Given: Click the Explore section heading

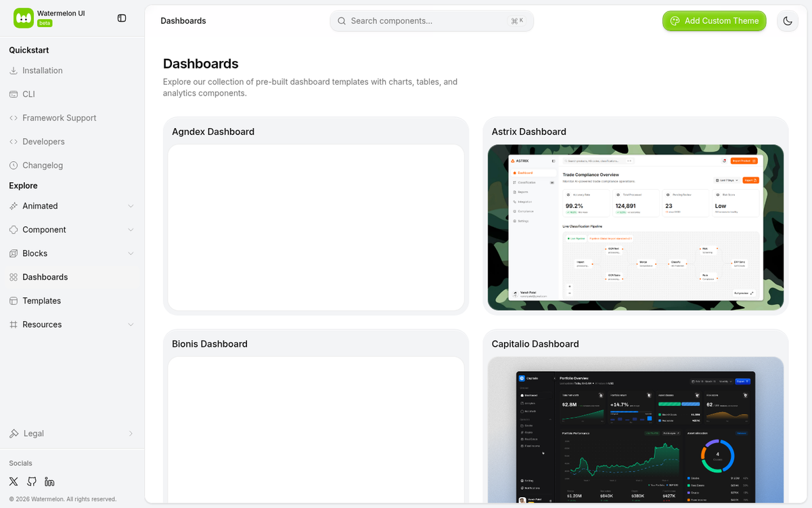Looking at the screenshot, I should 23,186.
